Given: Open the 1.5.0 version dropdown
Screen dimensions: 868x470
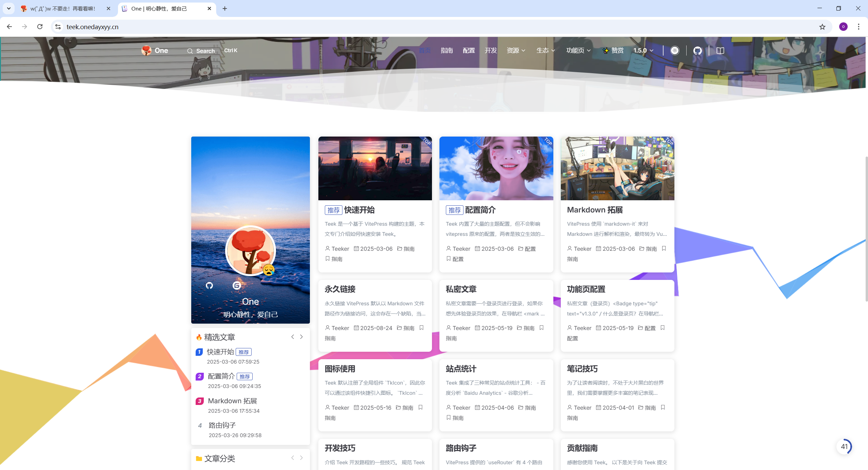Looking at the screenshot, I should (x=643, y=50).
